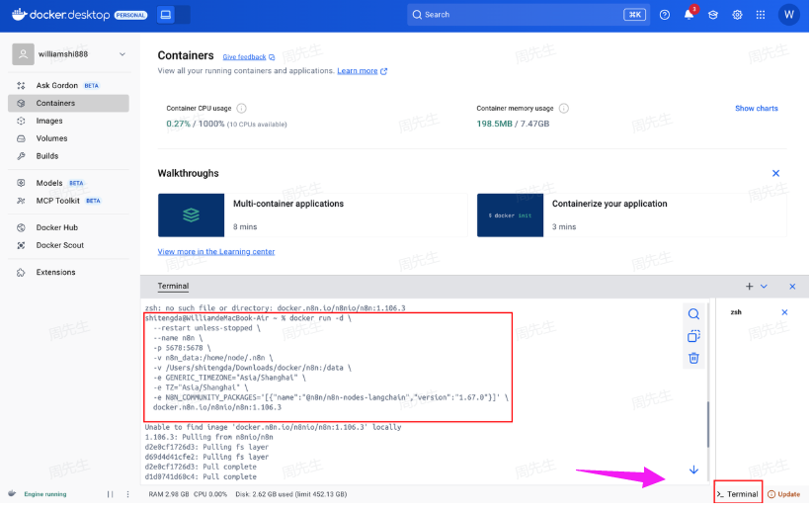The height and width of the screenshot is (513, 812).
Task: Select the zsh terminal session
Action: tap(736, 312)
